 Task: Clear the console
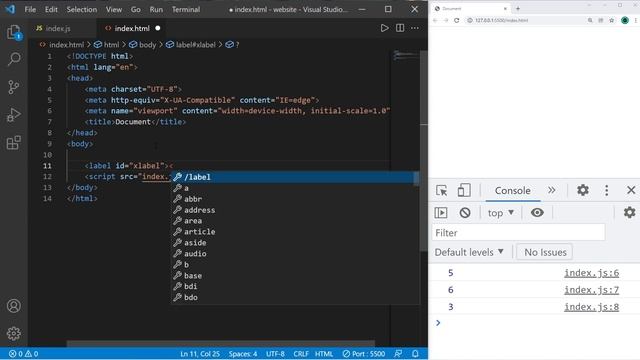[x=465, y=213]
